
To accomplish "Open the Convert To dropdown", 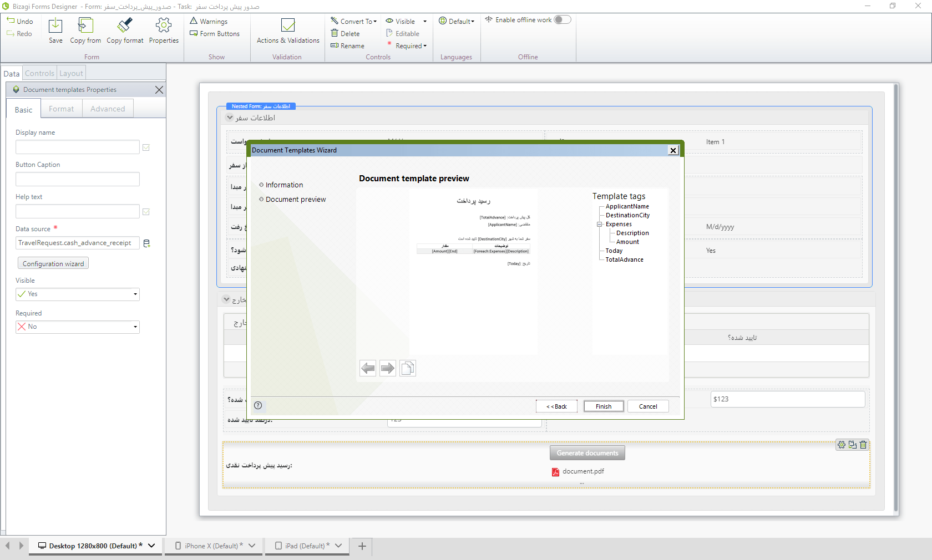I will [354, 21].
